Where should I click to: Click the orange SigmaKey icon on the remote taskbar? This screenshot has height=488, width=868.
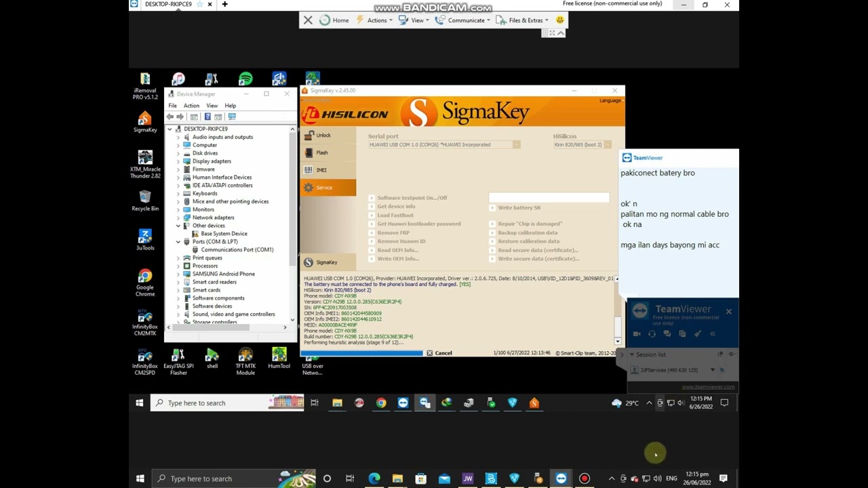pyautogui.click(x=534, y=403)
